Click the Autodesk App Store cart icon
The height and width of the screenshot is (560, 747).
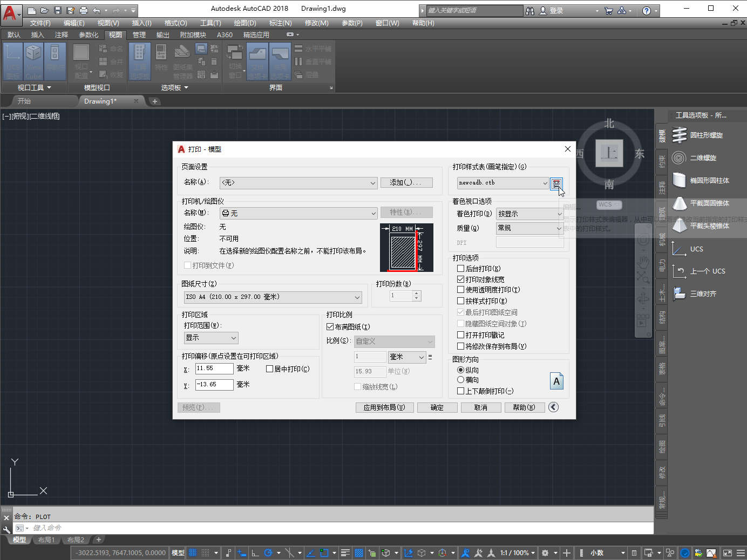pos(609,10)
